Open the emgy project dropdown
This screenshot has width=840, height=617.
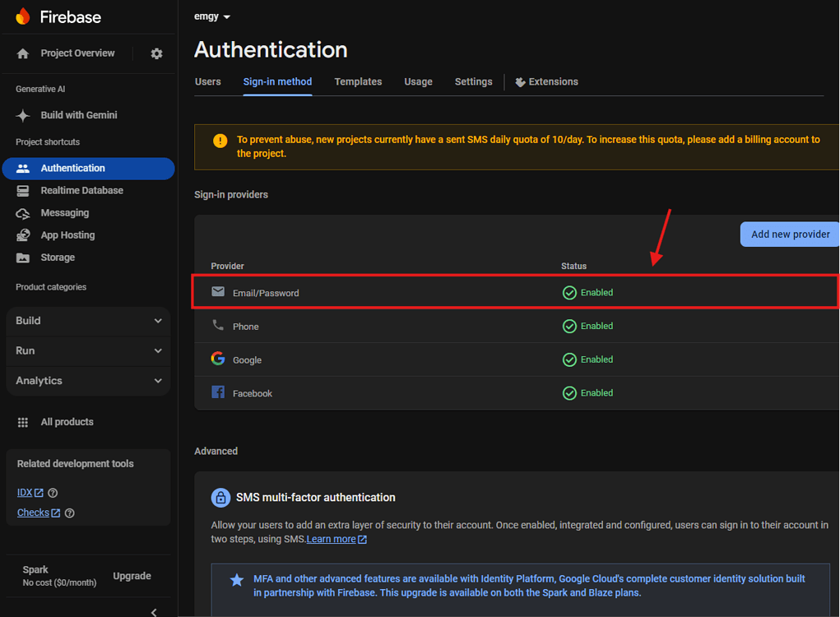pos(211,16)
